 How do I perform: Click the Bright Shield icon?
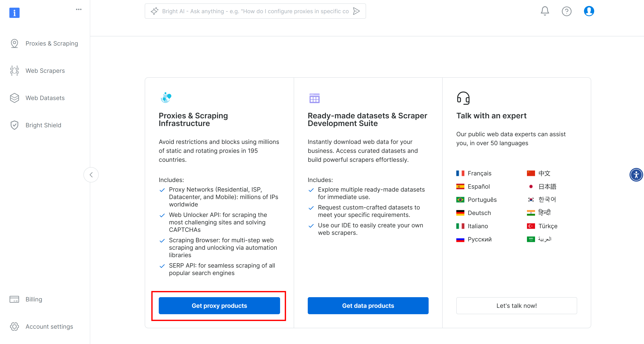tap(14, 125)
